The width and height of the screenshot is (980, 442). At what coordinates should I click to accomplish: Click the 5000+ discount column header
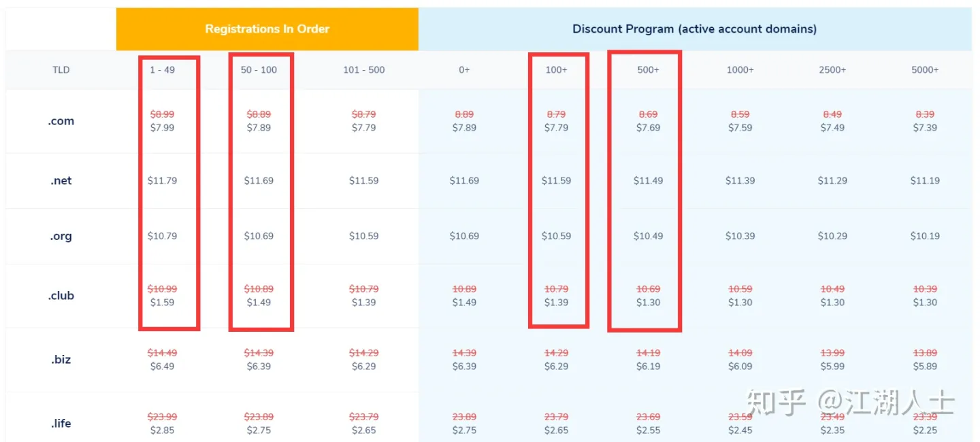point(925,70)
